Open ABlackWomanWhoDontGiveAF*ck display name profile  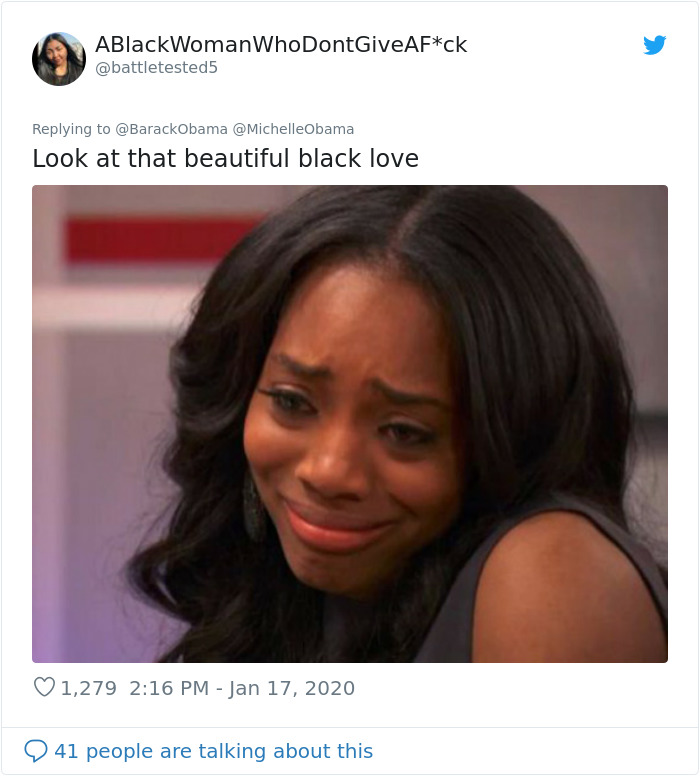click(x=281, y=45)
